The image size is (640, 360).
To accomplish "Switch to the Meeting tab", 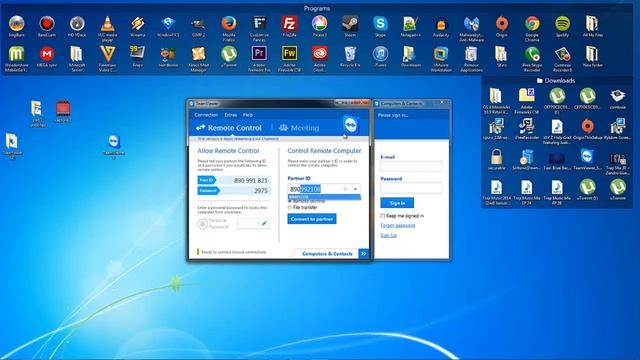I will click(299, 128).
